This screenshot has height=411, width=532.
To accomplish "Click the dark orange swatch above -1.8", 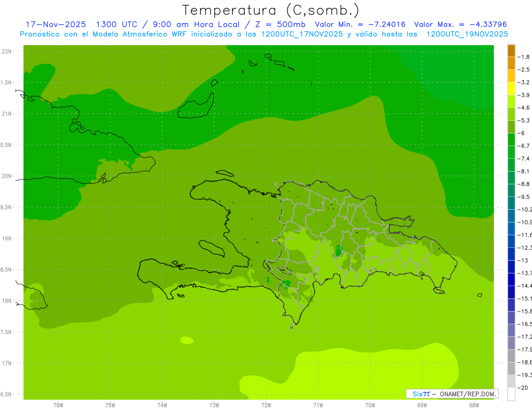I will pos(511,51).
